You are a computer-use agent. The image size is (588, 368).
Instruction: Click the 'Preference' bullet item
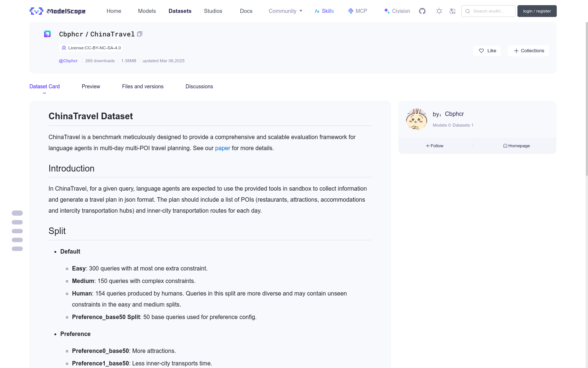(x=75, y=334)
